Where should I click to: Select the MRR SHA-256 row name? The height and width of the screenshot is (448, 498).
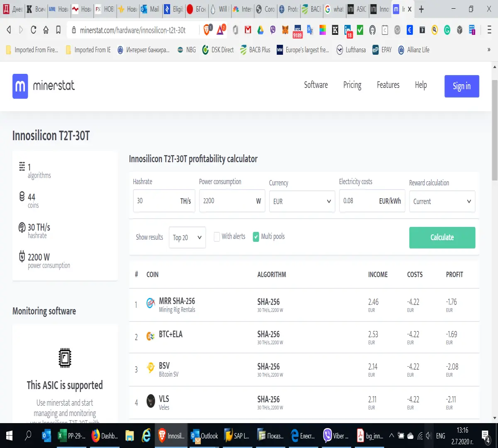click(x=177, y=301)
